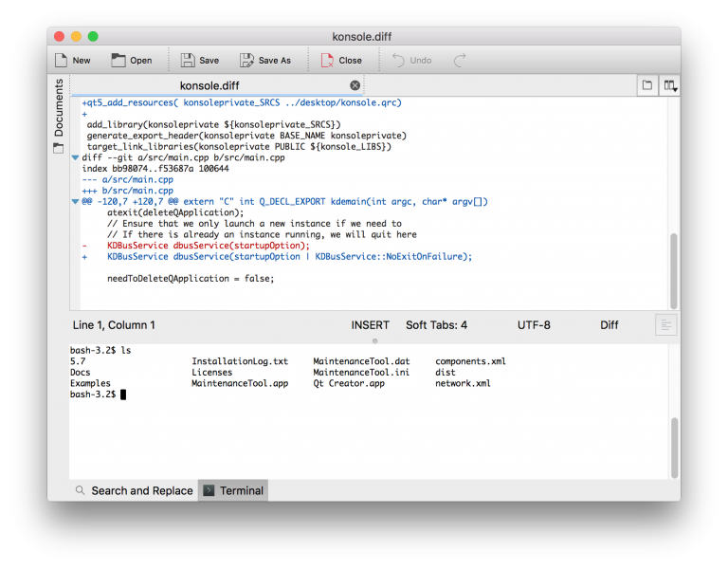Click the Redo arrow icon
The height and width of the screenshot is (569, 728).
460,60
